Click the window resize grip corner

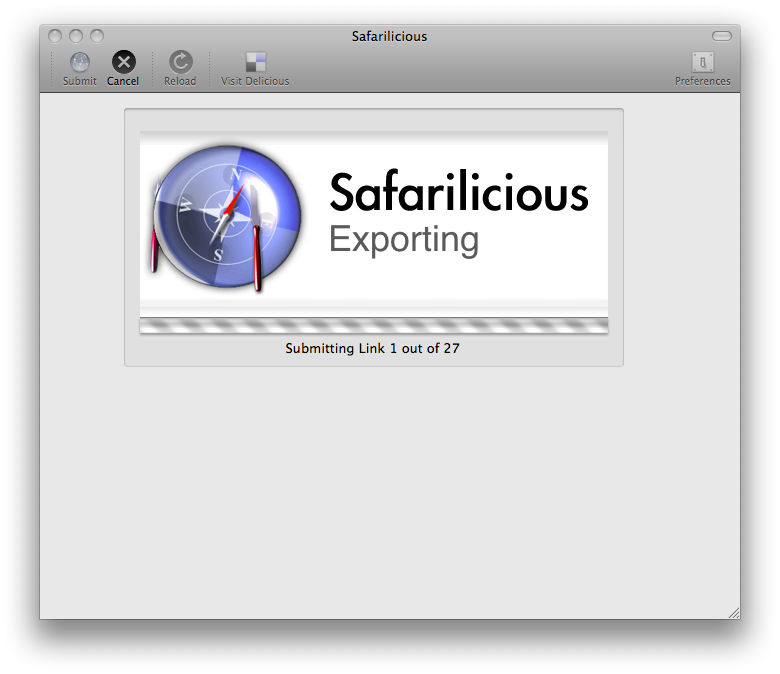click(734, 613)
